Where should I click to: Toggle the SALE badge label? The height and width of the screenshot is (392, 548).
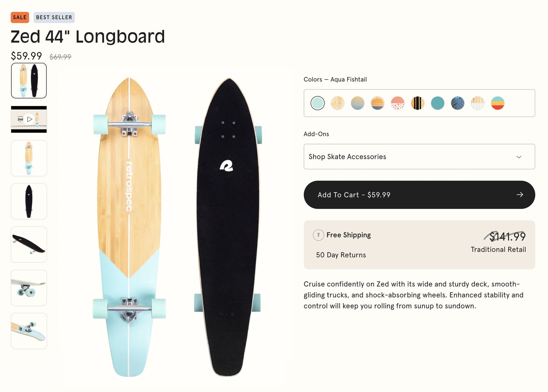19,17
